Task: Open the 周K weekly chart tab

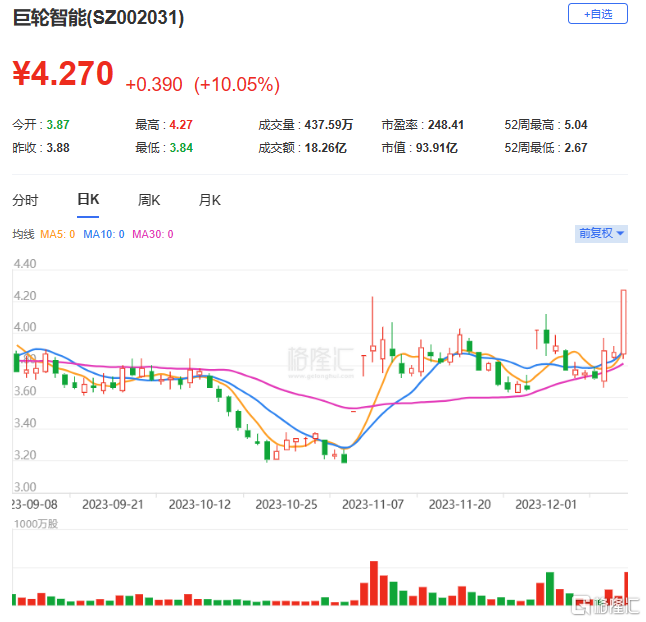Action: 149,201
